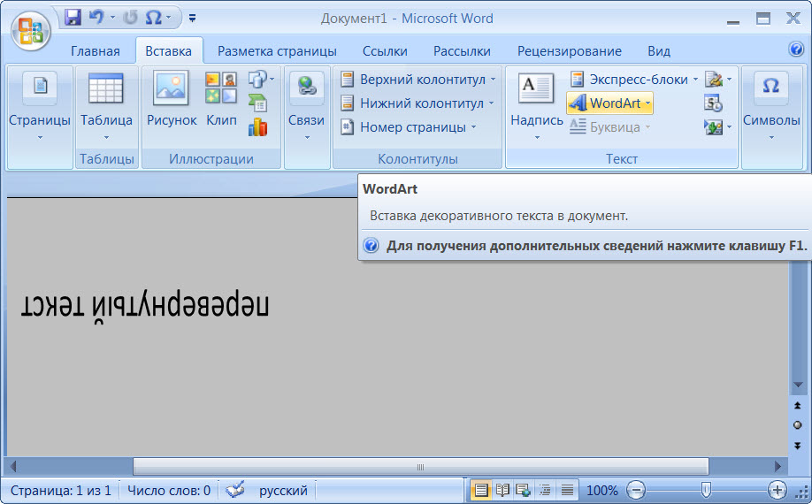The image size is (812, 504).
Task: Click page count Страница: 1 из 1
Action: [60, 490]
